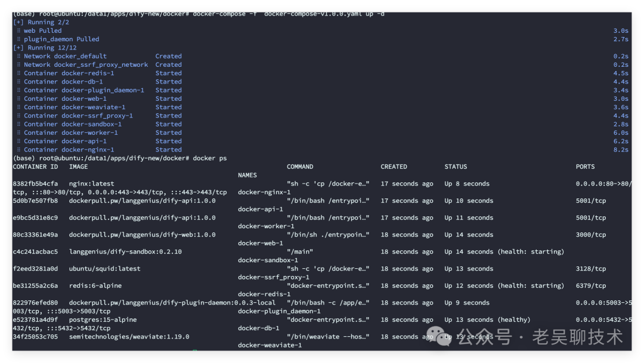Image resolution: width=644 pixels, height=363 pixels.
Task: Click the '3128/tcp' port value
Action: coord(590,269)
